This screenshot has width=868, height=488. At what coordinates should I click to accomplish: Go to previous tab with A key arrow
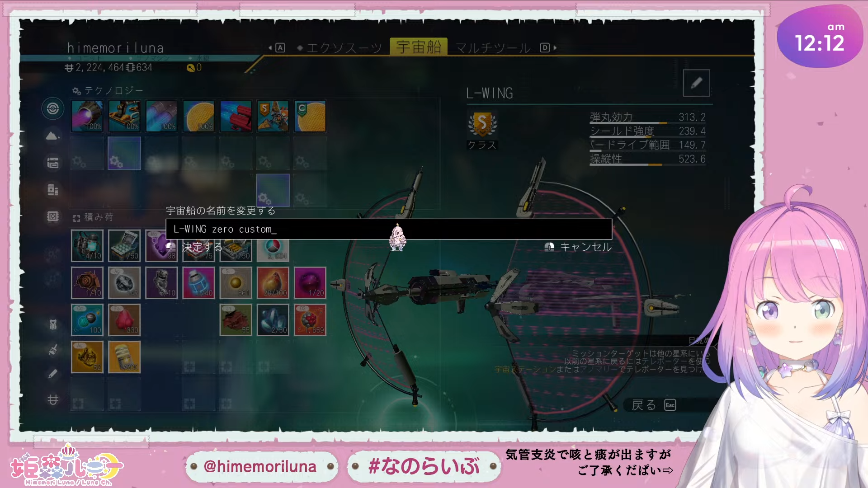click(x=277, y=47)
